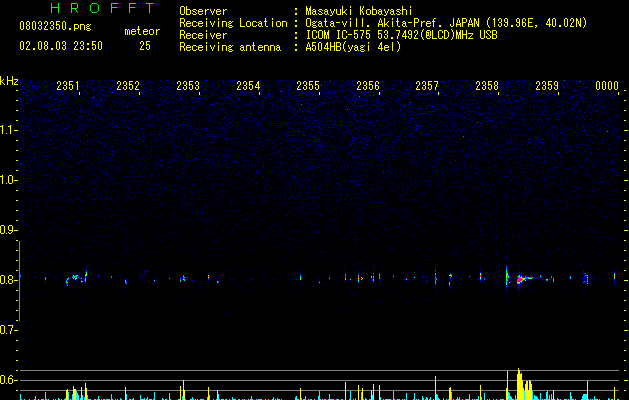Click the A504HB(yagi 4el) antenna text
The height and width of the screenshot is (400, 629).
[353, 47]
